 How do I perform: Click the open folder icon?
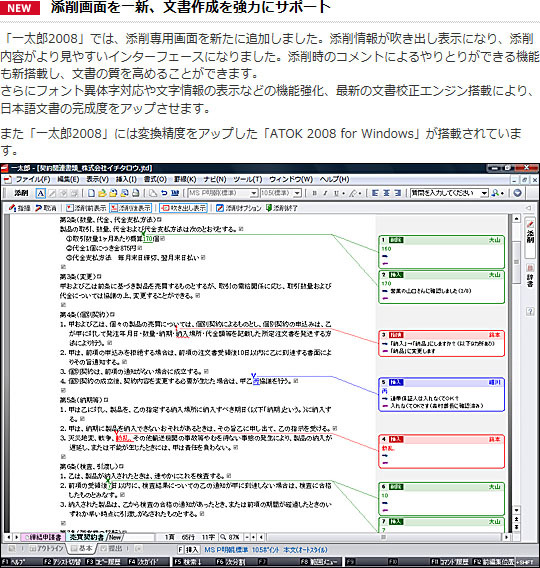pyautogui.click(x=102, y=193)
